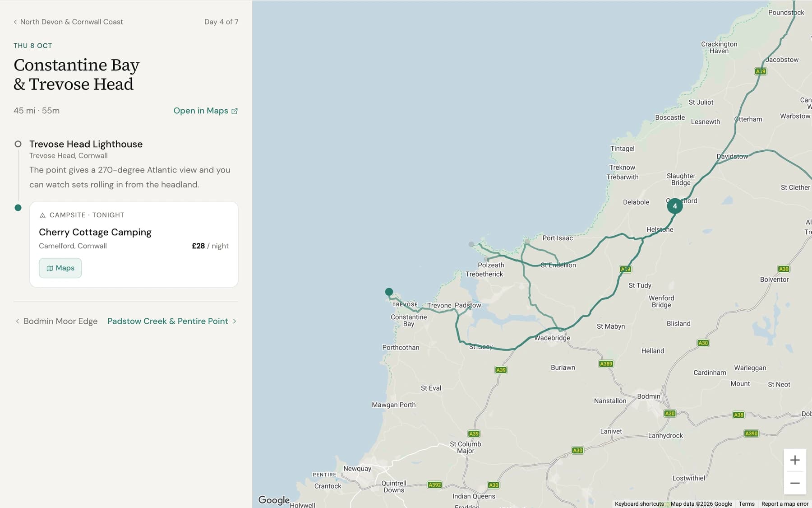Click the external link icon beside Open in Maps
Viewport: 812px width, 508px height.
(235, 111)
